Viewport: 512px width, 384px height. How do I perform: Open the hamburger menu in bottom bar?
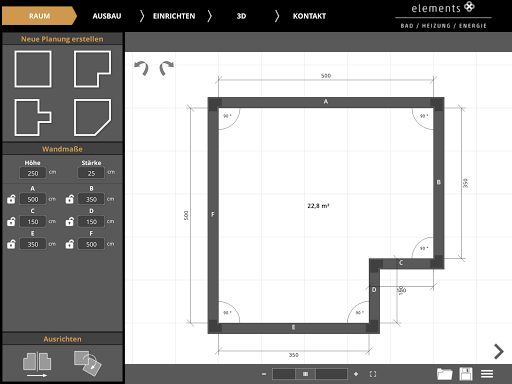point(487,374)
